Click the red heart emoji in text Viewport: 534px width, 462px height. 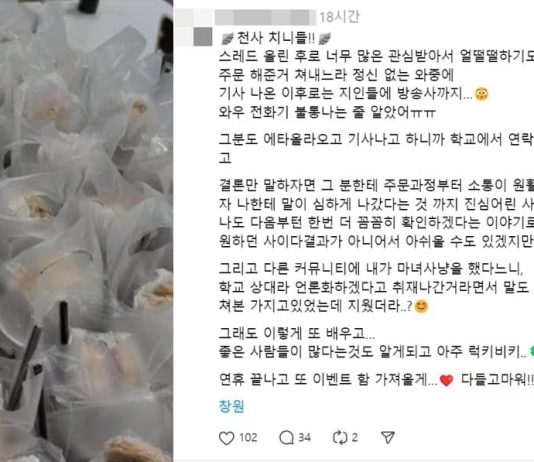click(x=446, y=380)
